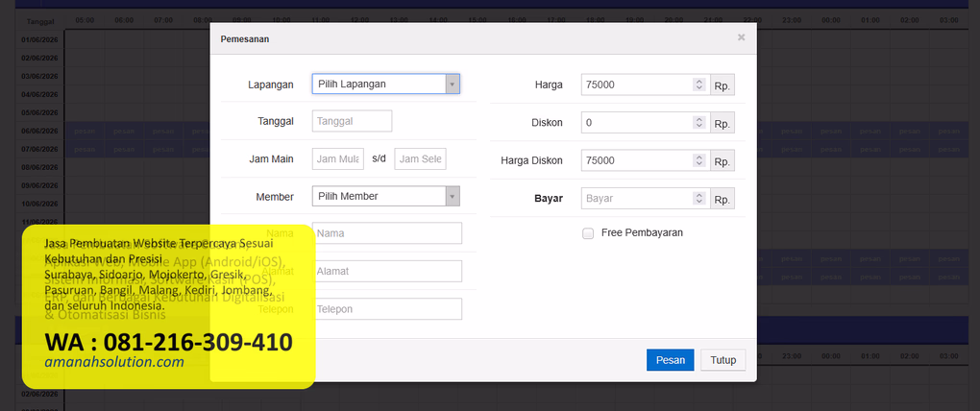Screen dimensions: 980x411
Task: Adjust the Bayar spinner arrows
Action: click(699, 199)
